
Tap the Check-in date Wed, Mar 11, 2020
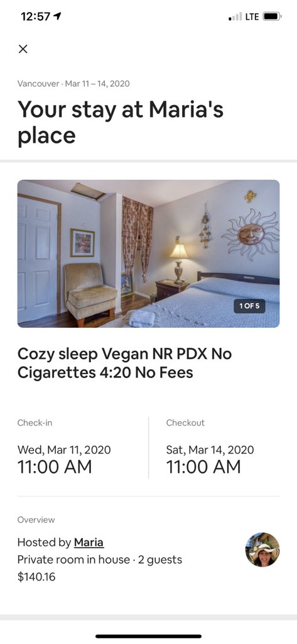64,449
